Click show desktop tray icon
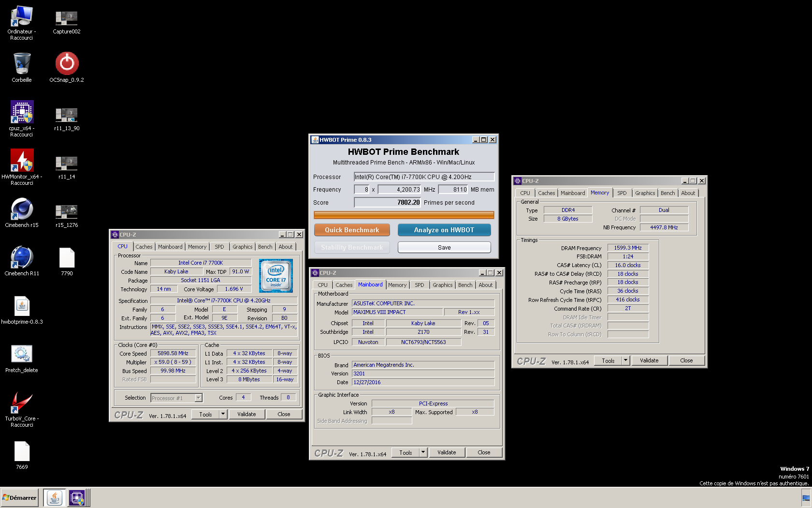Screen dimensions: 812x508 [x=806, y=498]
